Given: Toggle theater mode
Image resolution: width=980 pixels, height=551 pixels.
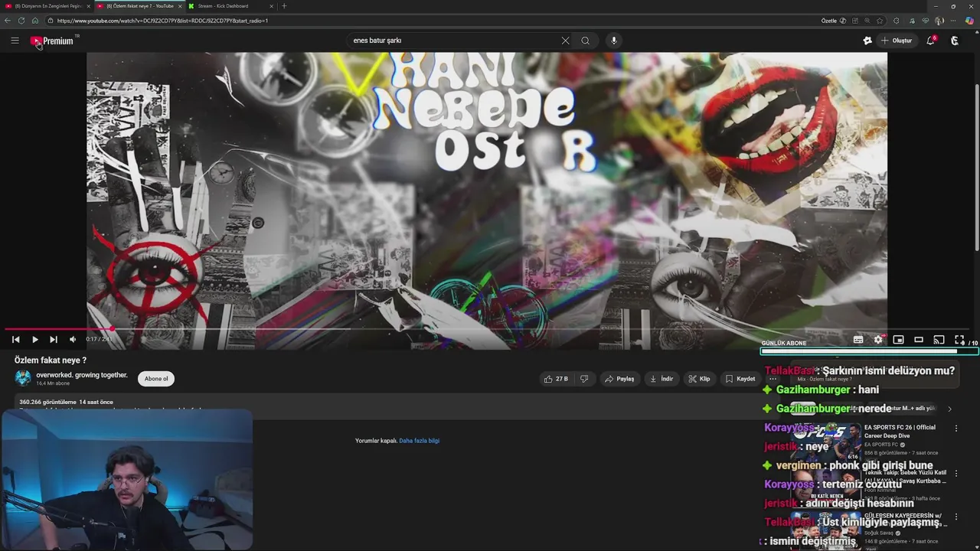Looking at the screenshot, I should click(919, 340).
